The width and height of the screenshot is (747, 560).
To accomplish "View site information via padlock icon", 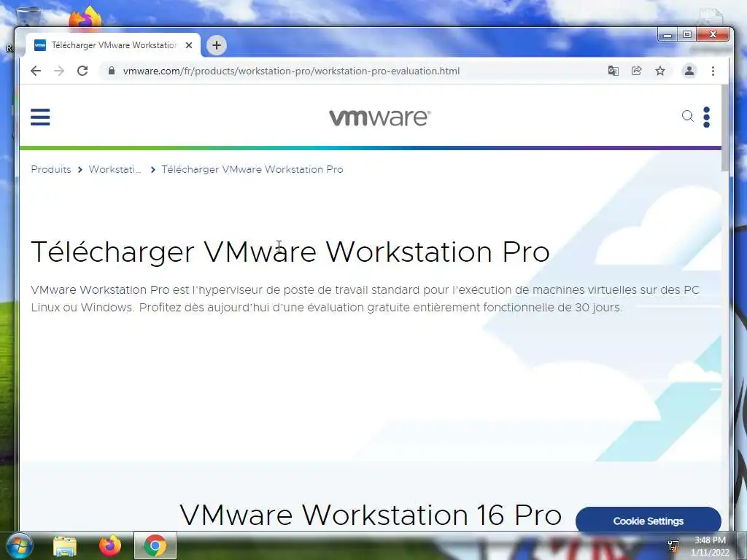I will 112,71.
